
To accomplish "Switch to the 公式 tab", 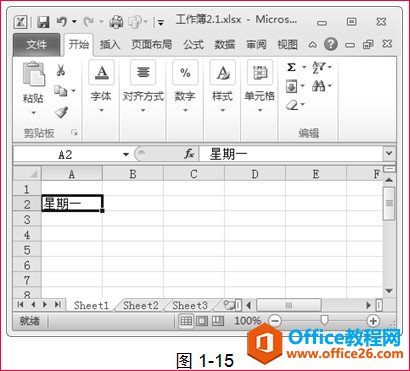I will point(194,44).
